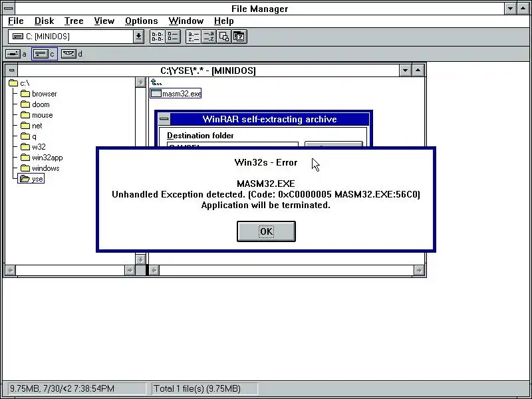Viewport: 532px width, 399px height.
Task: Open the File menu
Action: coord(15,21)
